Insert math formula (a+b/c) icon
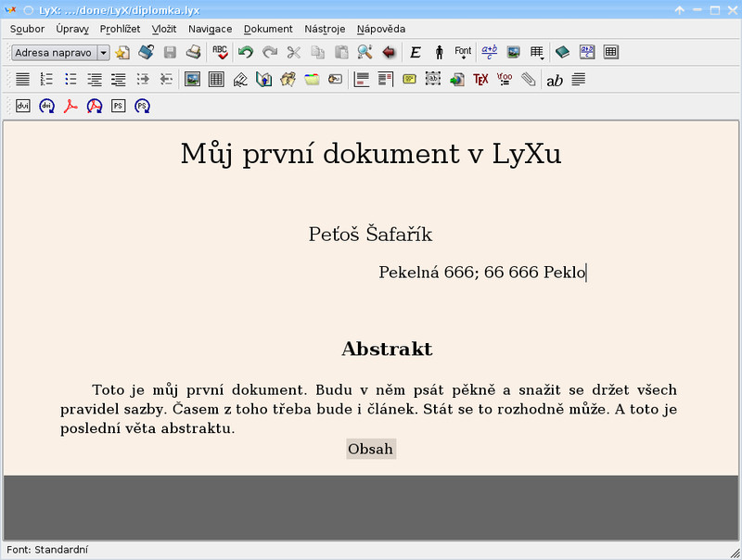This screenshot has width=742, height=560. click(x=490, y=52)
